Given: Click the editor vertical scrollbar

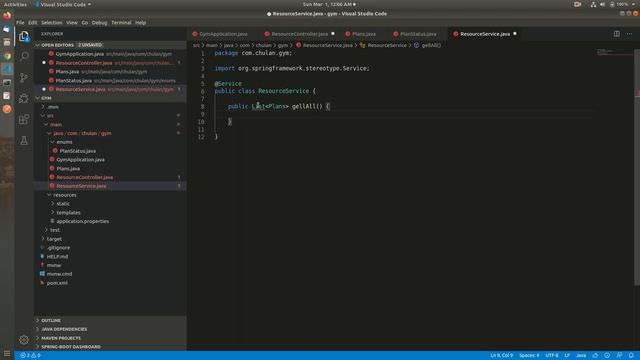Looking at the screenshot, I should (637, 167).
